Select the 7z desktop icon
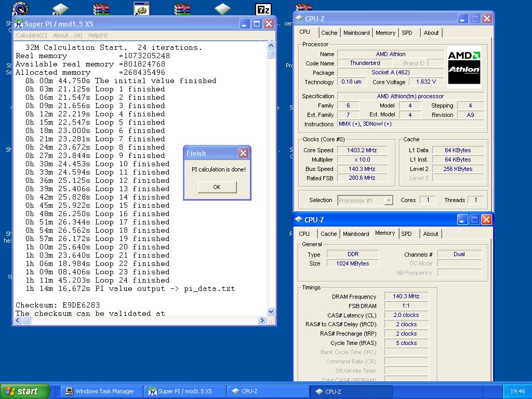 263,9
